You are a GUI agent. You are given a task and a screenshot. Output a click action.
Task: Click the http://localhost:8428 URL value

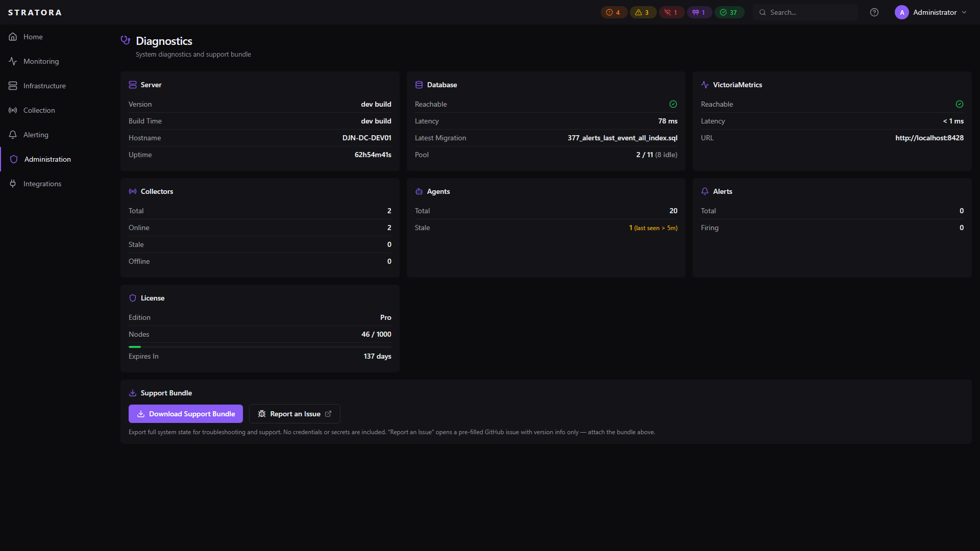coord(929,138)
